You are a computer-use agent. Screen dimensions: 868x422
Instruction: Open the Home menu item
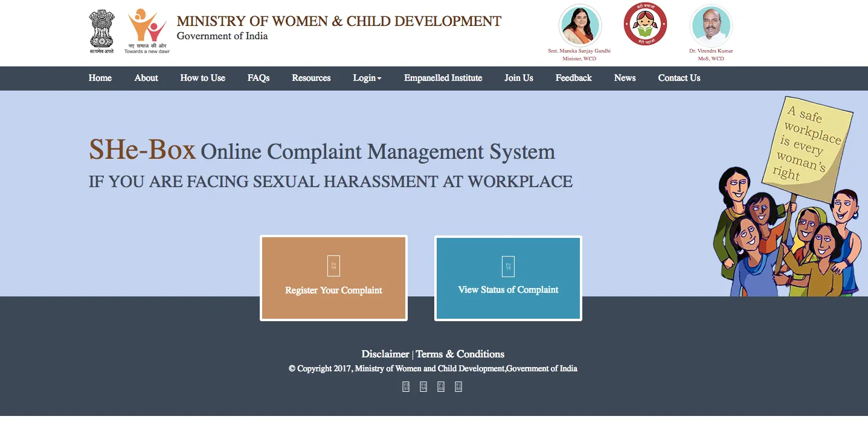pyautogui.click(x=100, y=78)
